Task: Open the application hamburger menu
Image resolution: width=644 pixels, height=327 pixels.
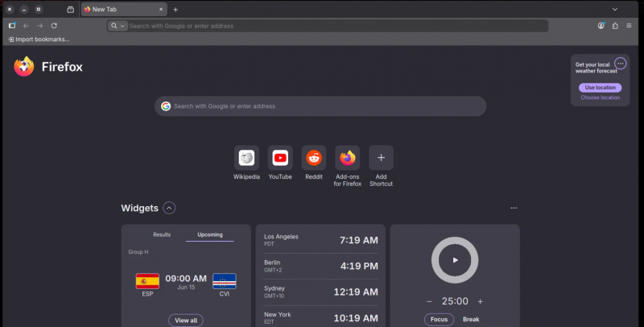Action: (629, 26)
